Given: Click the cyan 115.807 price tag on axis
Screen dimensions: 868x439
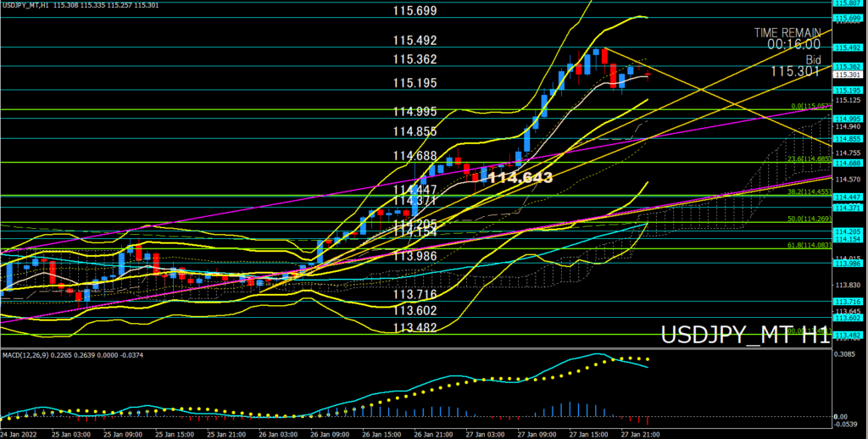Looking at the screenshot, I should tap(848, 3).
